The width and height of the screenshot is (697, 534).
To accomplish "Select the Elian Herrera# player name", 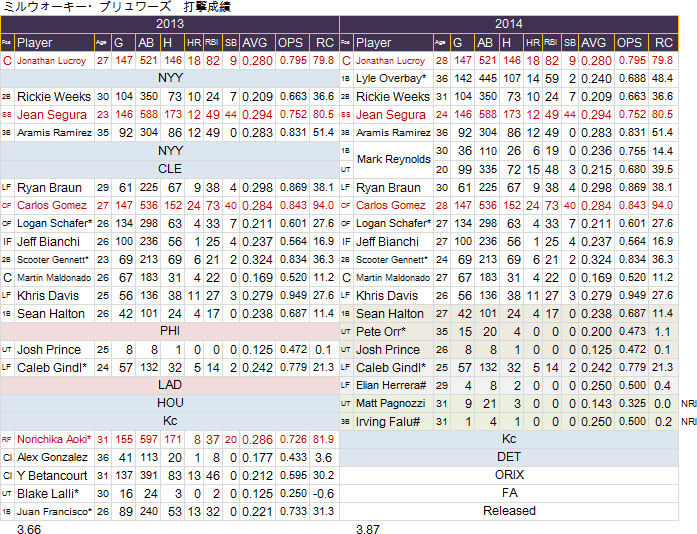I will 391,385.
